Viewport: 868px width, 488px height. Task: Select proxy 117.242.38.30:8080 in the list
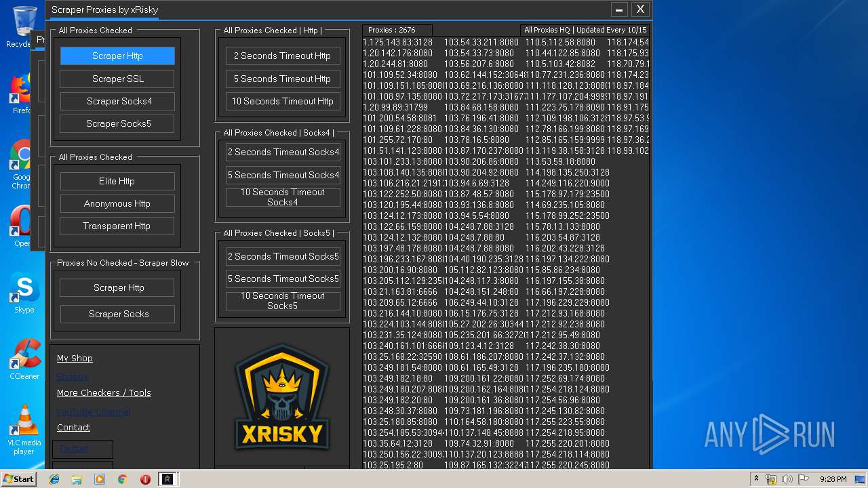tap(562, 346)
